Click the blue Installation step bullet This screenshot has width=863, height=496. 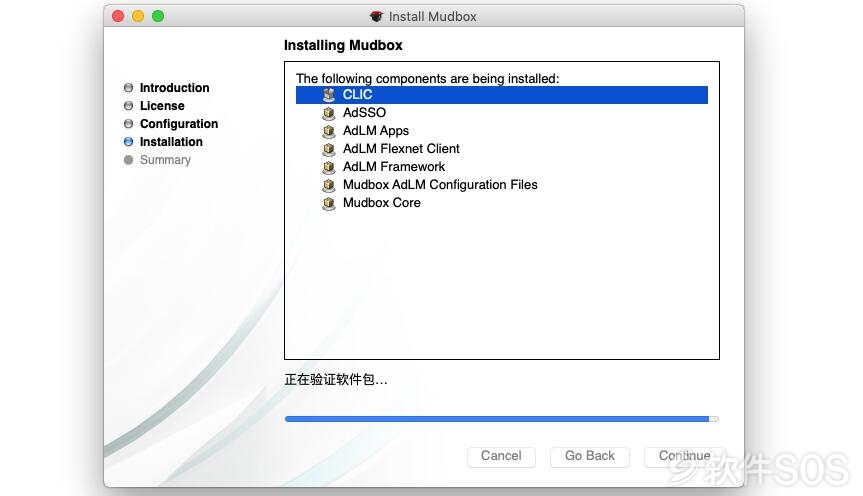click(x=128, y=141)
